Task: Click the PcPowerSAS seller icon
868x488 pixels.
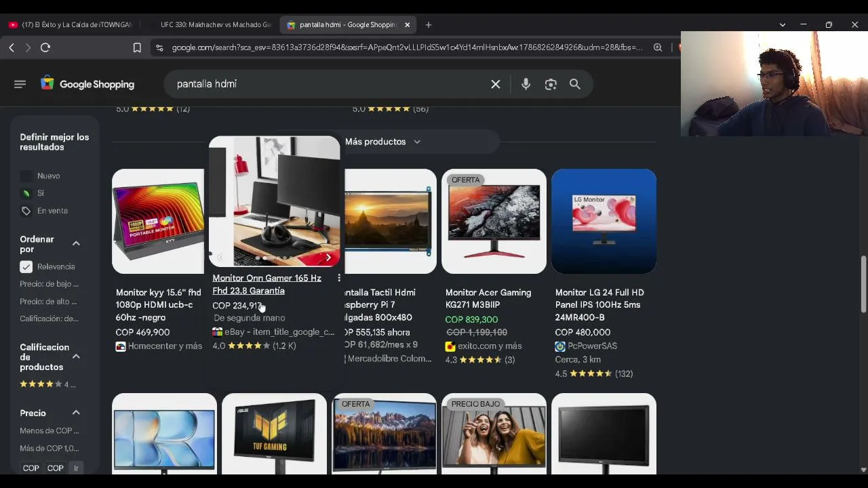Action: point(560,346)
